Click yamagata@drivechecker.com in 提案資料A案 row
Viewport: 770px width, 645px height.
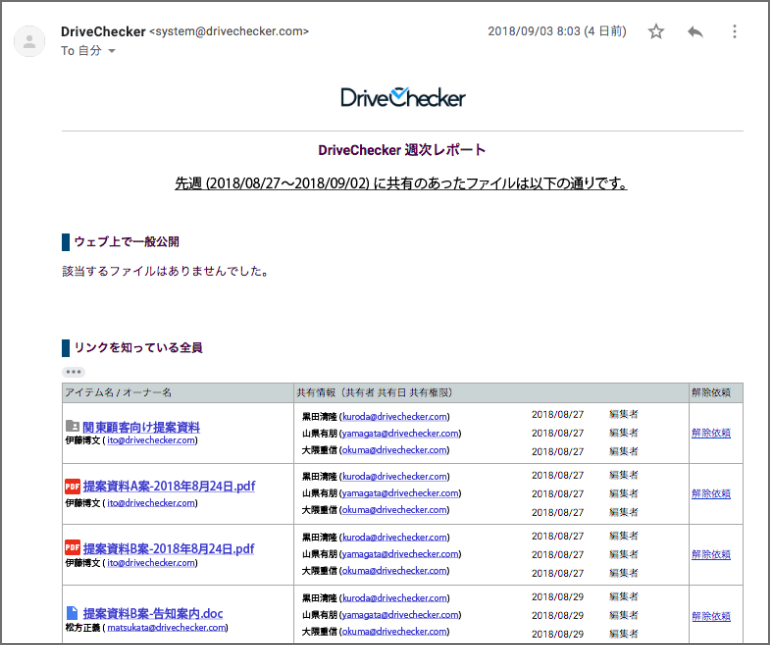pos(400,493)
